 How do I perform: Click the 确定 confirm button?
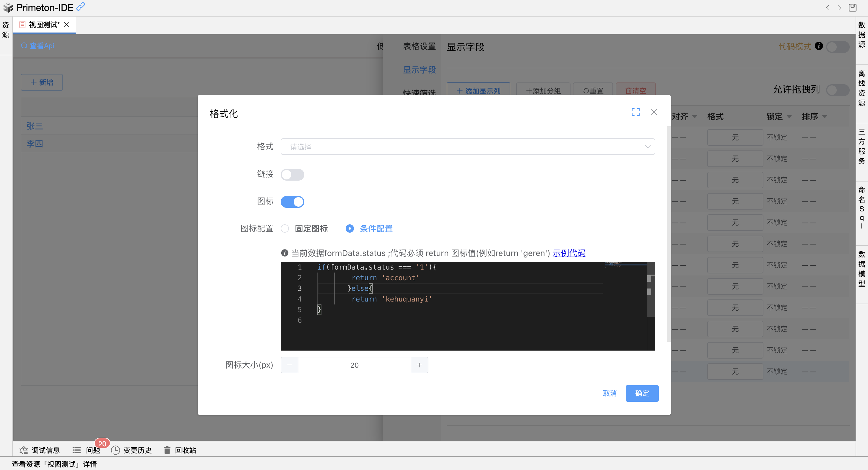642,393
